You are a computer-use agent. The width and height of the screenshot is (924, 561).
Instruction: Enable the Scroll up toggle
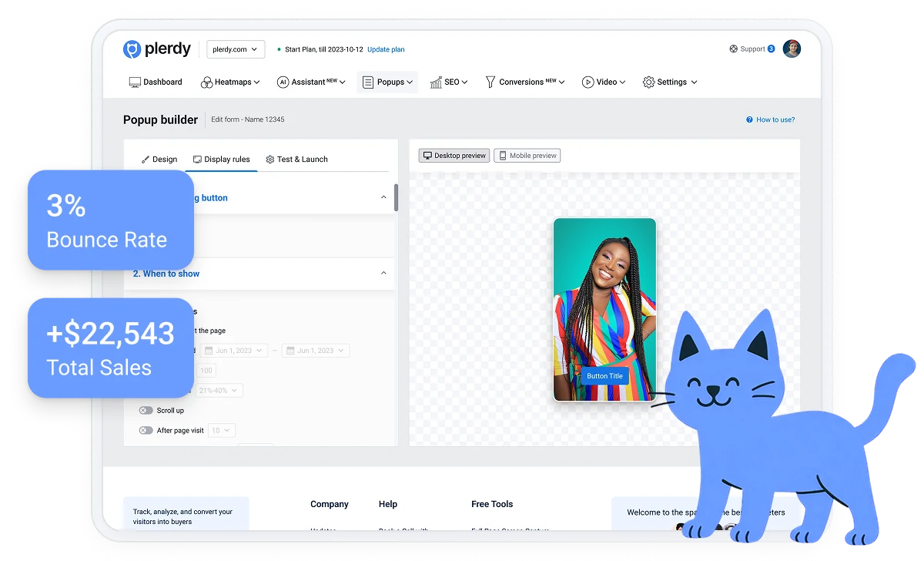tap(146, 411)
